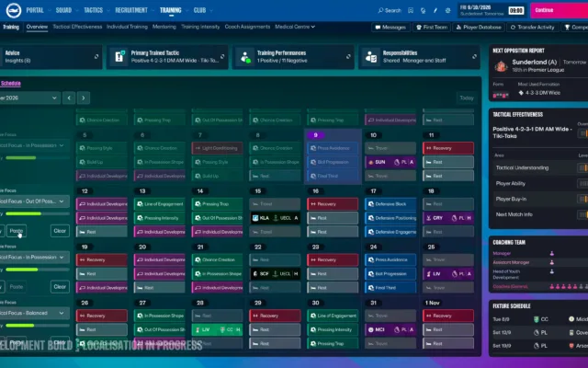Expand the CLUB menu chevron

[x=211, y=10]
